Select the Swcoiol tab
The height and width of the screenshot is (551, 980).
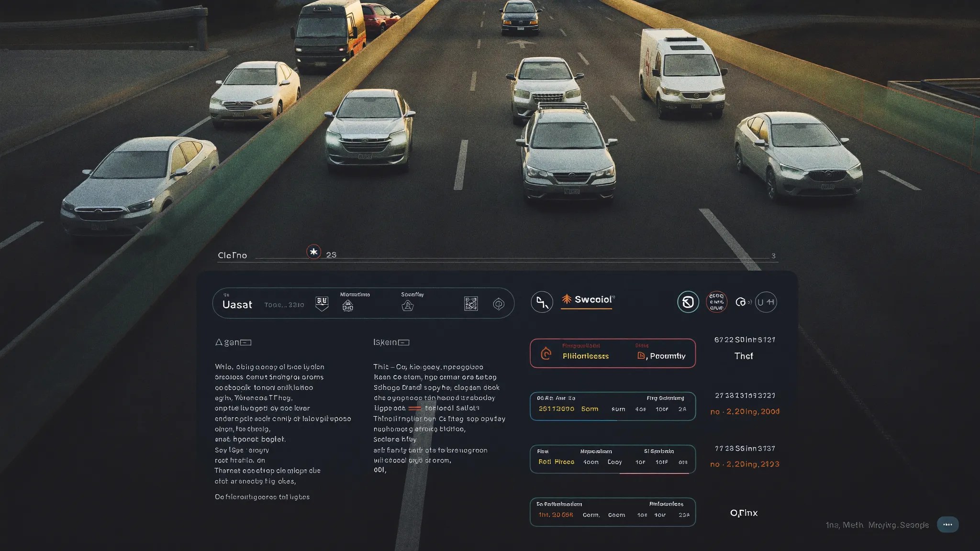(588, 300)
